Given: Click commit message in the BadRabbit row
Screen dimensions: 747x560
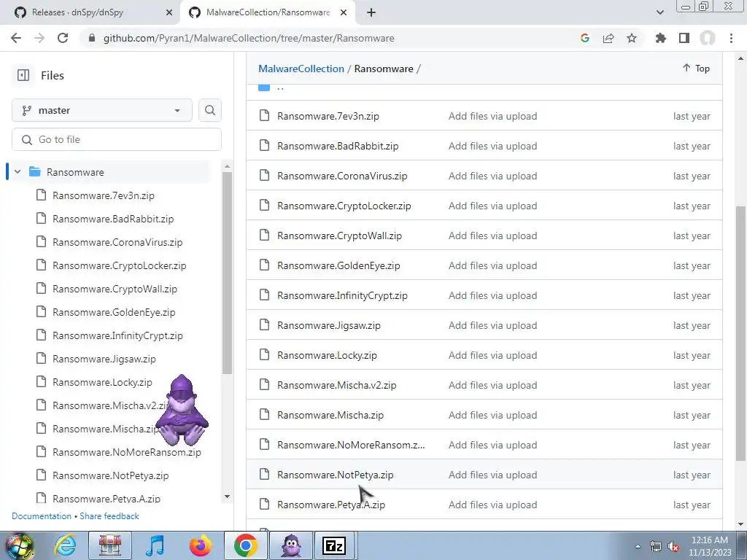Looking at the screenshot, I should pos(492,146).
